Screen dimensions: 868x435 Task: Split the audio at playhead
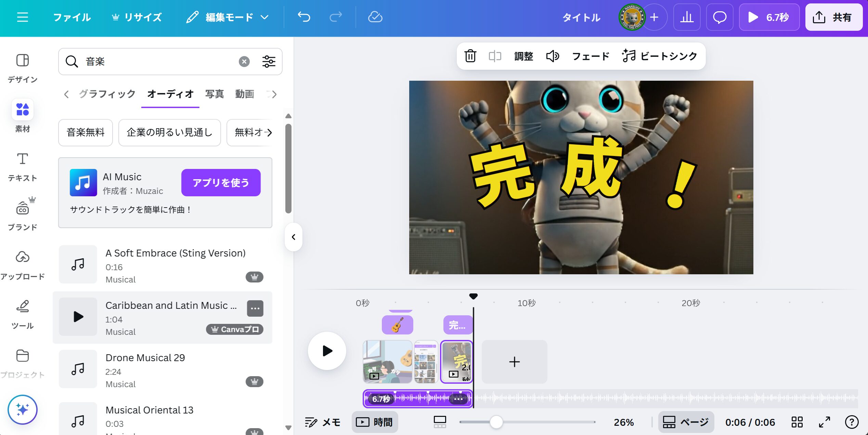pos(495,56)
